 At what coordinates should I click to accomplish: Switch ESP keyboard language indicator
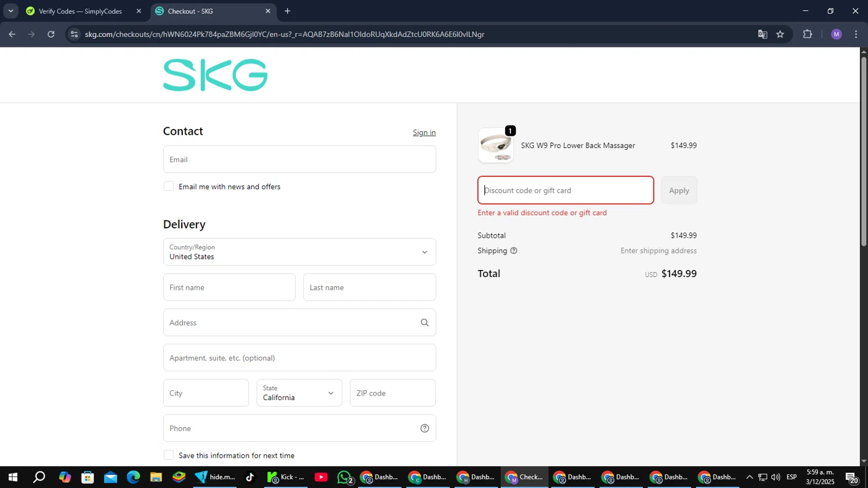(792, 477)
